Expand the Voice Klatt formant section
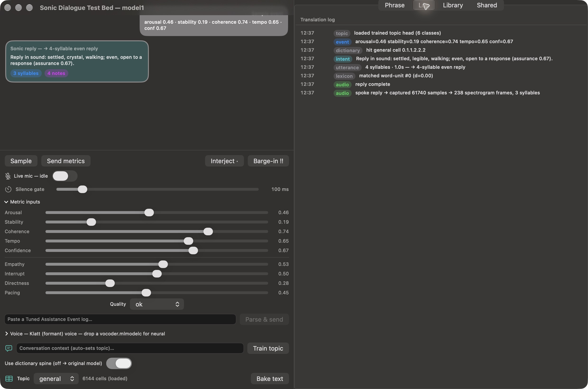Screen dimensions: 588x389 pos(6,334)
